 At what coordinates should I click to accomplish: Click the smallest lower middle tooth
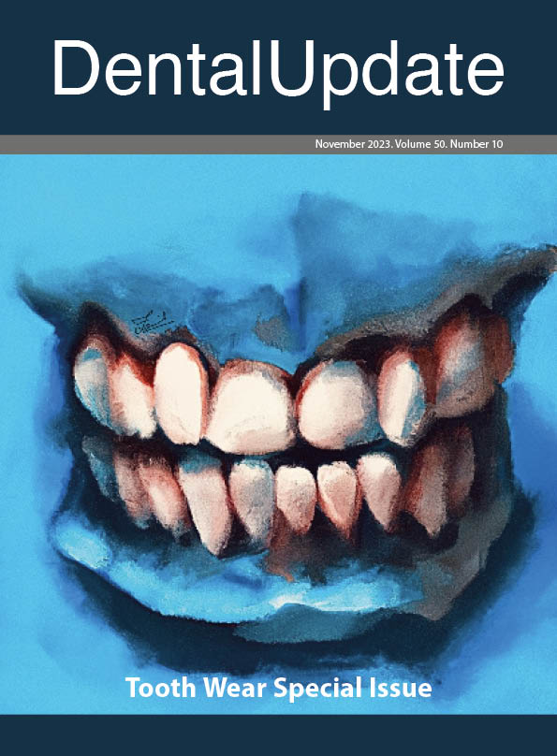pyautogui.click(x=295, y=497)
